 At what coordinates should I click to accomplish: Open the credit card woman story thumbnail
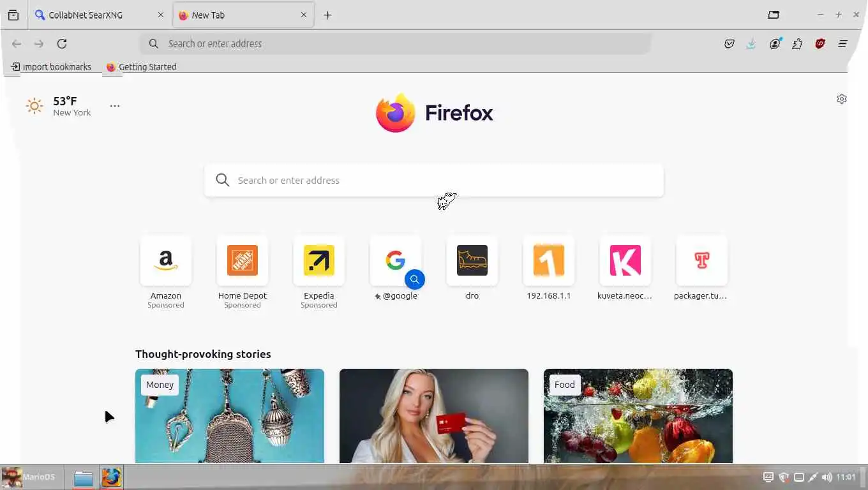coord(434,416)
